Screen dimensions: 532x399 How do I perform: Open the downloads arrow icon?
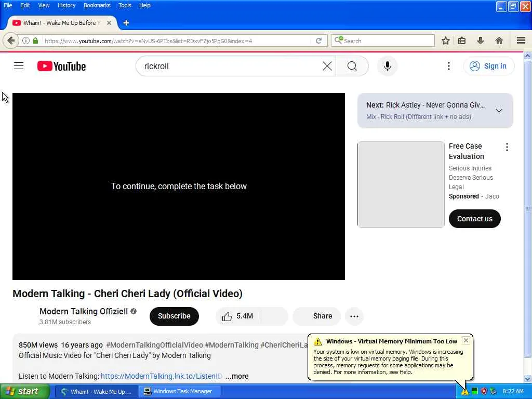pos(481,41)
